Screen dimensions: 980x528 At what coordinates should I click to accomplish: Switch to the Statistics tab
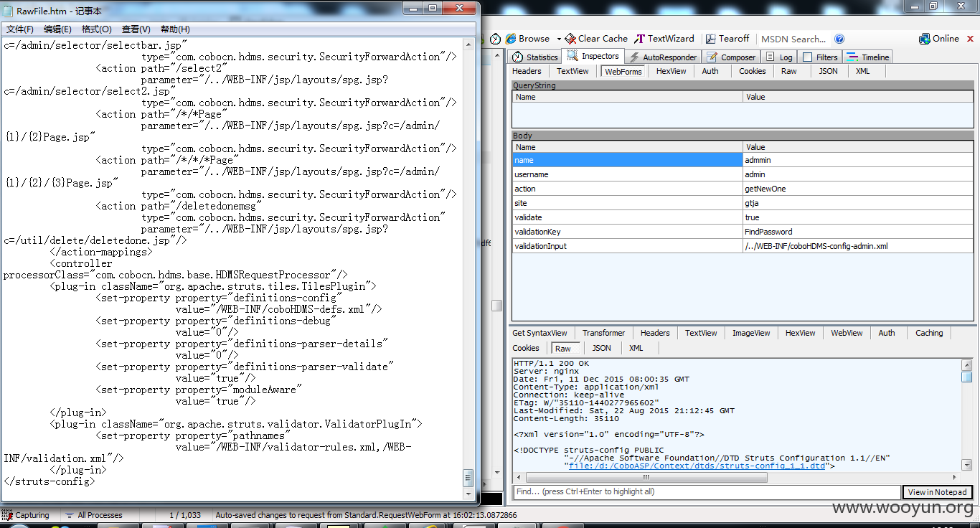coord(535,57)
